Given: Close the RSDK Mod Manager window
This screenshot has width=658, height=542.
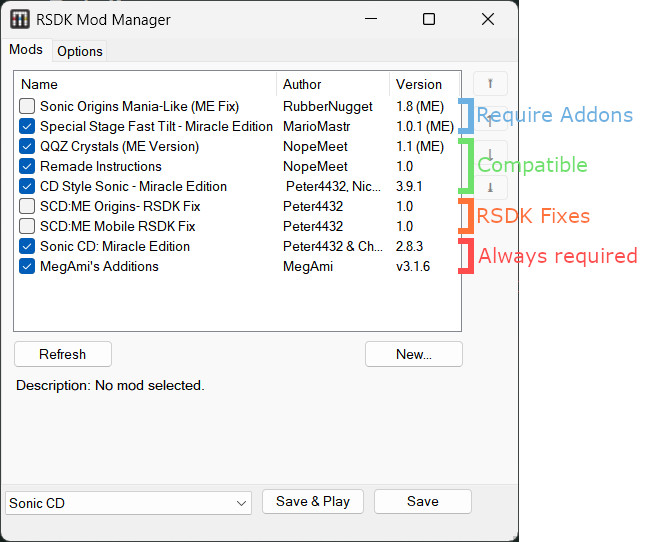Looking at the screenshot, I should click(x=487, y=20).
